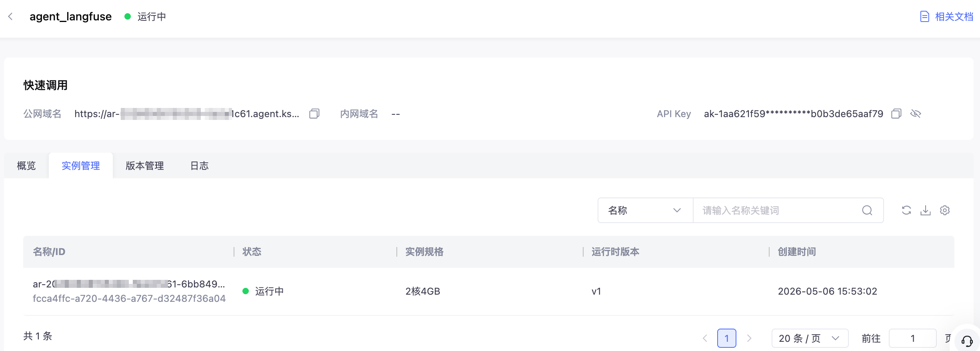Select page 1 in pagination
The height and width of the screenshot is (351, 980).
(727, 338)
